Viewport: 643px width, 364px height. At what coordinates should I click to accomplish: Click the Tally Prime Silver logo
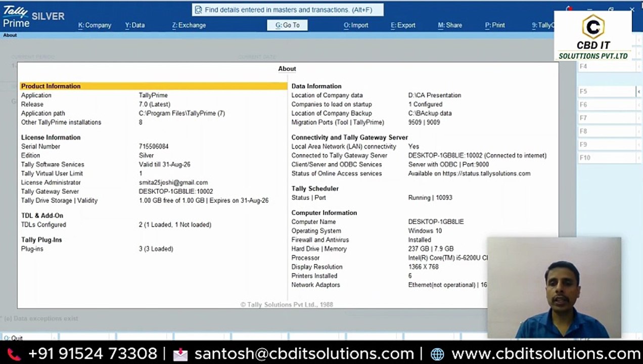[33, 17]
